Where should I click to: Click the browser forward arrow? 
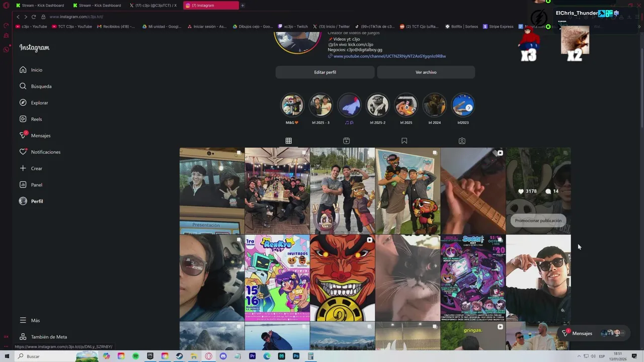click(26, 17)
